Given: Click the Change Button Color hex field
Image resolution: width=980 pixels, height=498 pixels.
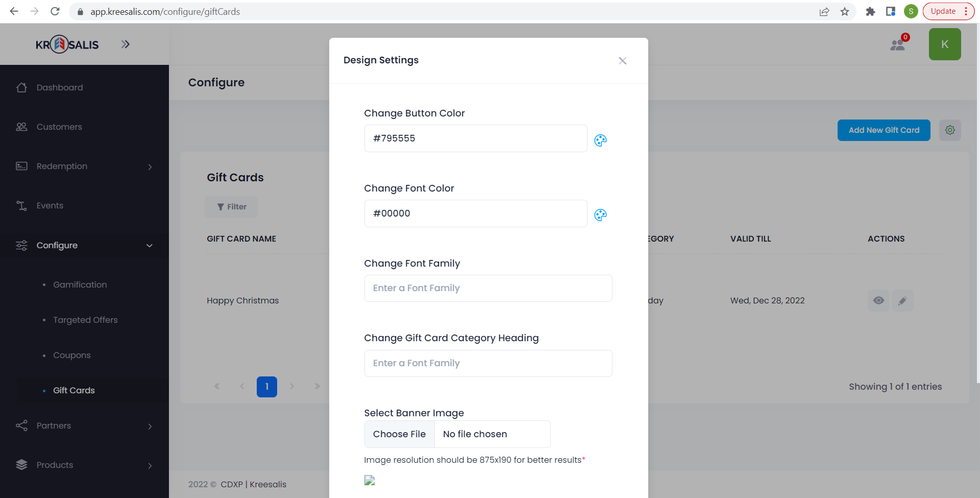Looking at the screenshot, I should click(476, 138).
